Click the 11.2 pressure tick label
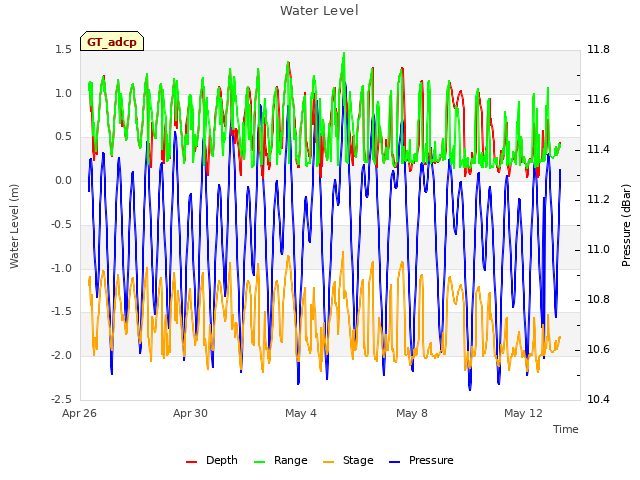The width and height of the screenshot is (640, 480). pyautogui.click(x=598, y=199)
